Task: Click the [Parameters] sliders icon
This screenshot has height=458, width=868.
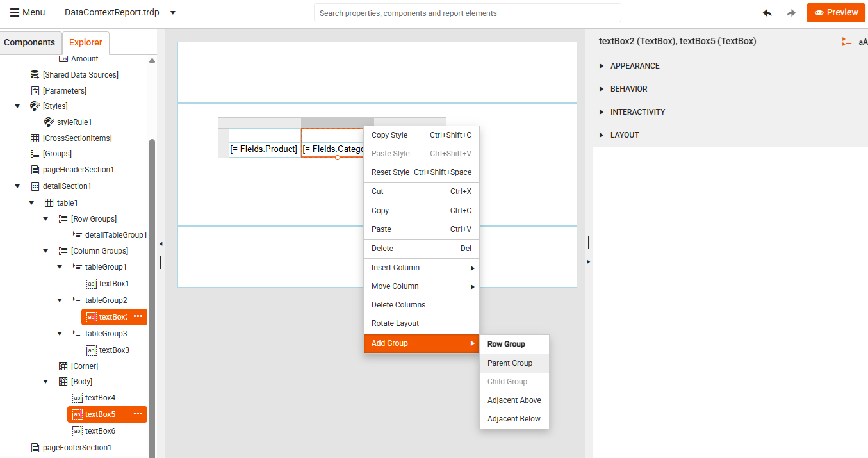Action: tap(35, 90)
